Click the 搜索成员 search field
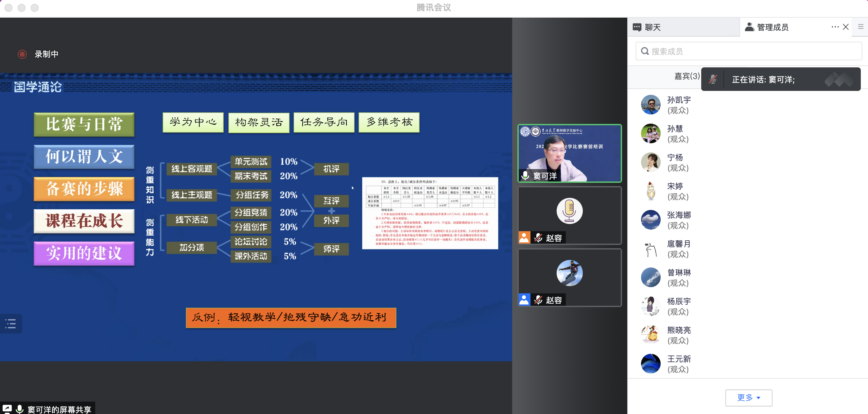This screenshot has width=868, height=414. [x=748, y=51]
